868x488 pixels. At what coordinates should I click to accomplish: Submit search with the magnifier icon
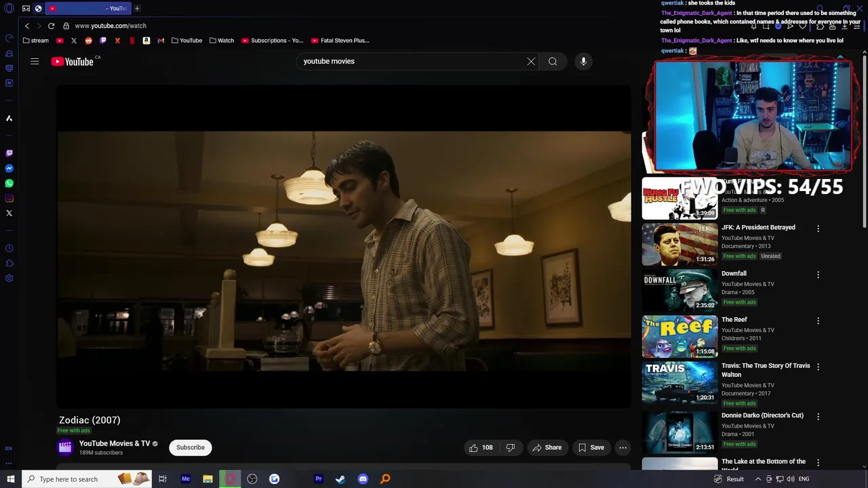tap(553, 61)
